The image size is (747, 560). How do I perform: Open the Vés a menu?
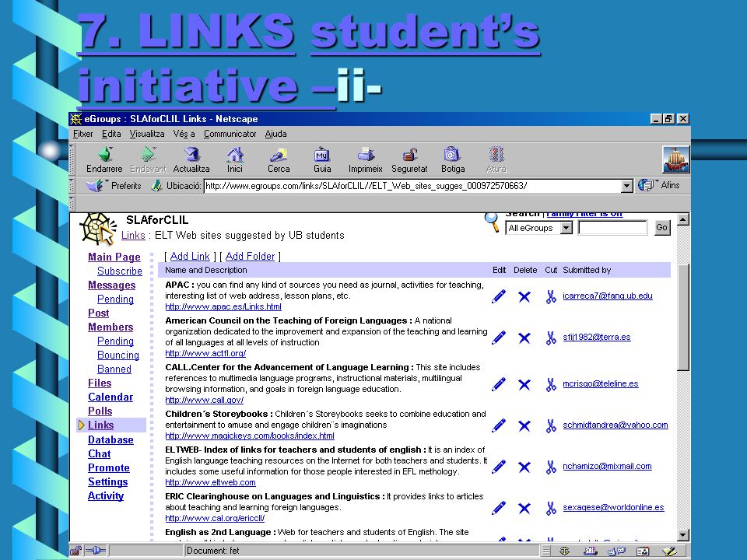tap(184, 134)
